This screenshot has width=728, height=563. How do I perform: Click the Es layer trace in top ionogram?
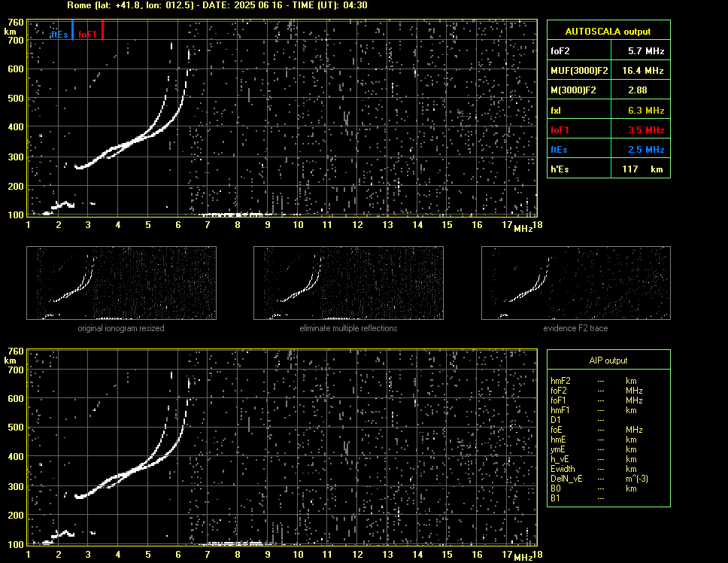coord(62,205)
